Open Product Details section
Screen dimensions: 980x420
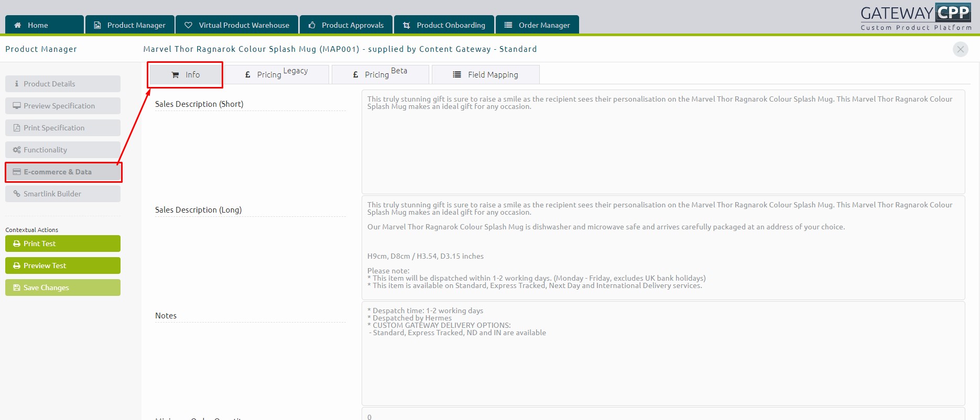[63, 84]
